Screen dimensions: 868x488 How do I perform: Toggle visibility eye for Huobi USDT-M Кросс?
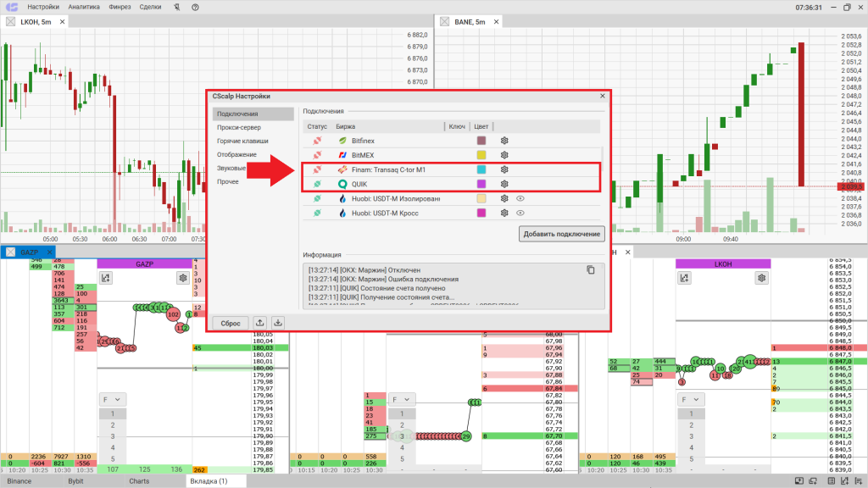pos(520,213)
